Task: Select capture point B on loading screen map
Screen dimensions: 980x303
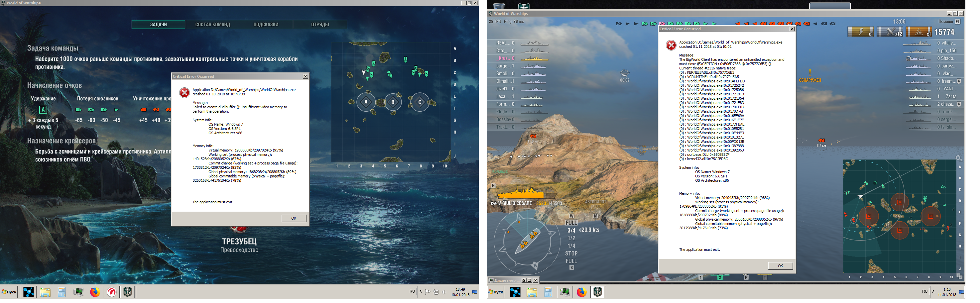Action: 393,102
